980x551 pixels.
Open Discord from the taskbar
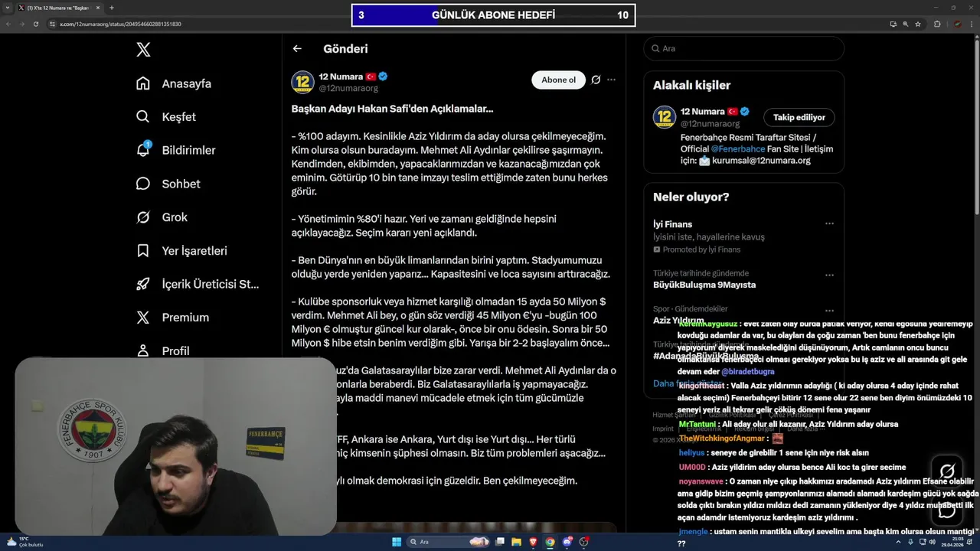[567, 542]
